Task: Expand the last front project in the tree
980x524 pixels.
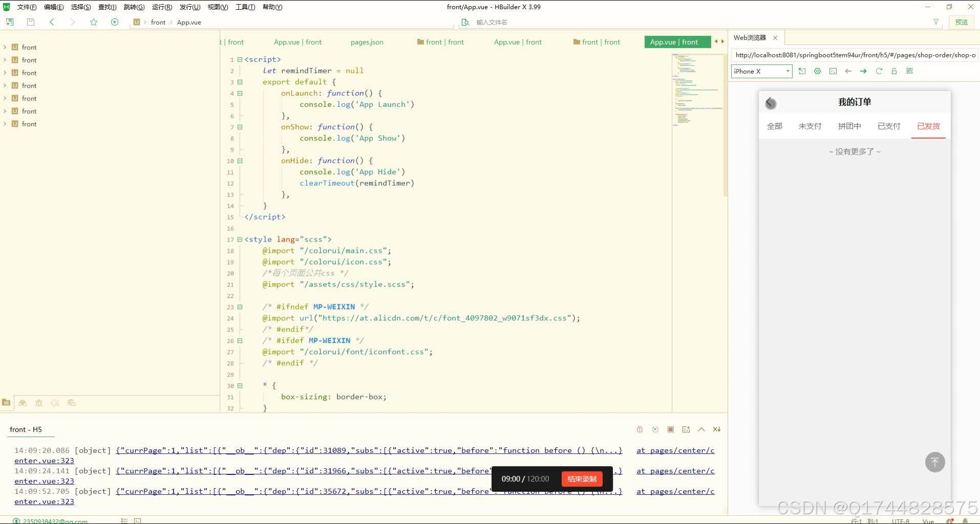Action: pyautogui.click(x=5, y=124)
